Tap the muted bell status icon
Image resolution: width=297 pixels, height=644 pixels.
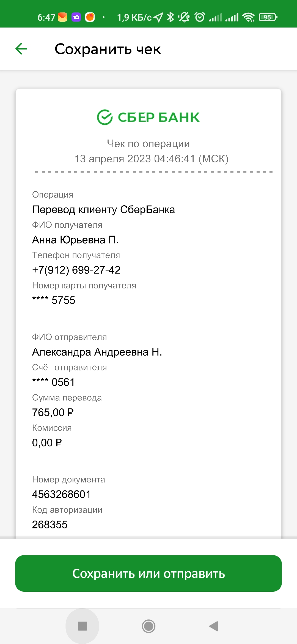184,17
